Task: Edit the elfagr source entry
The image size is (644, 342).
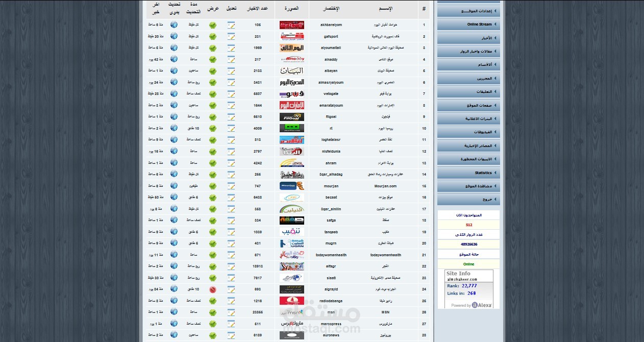Action: [231, 266]
